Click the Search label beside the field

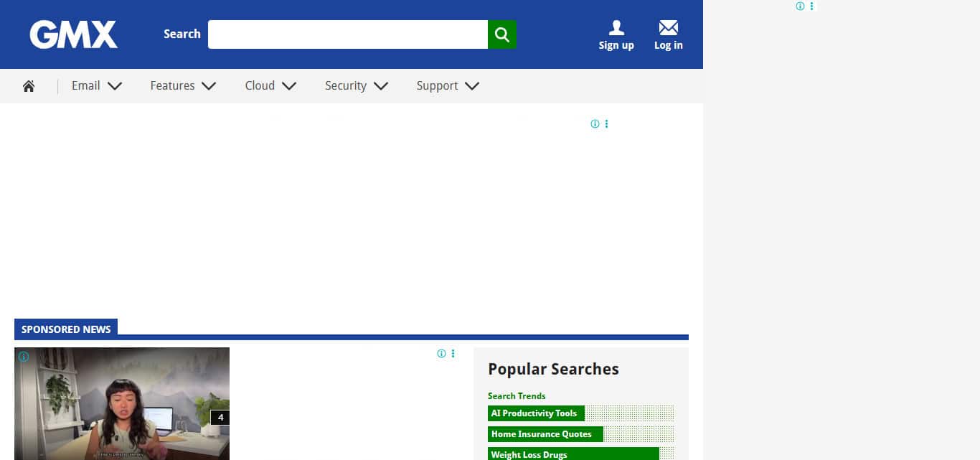tap(182, 34)
